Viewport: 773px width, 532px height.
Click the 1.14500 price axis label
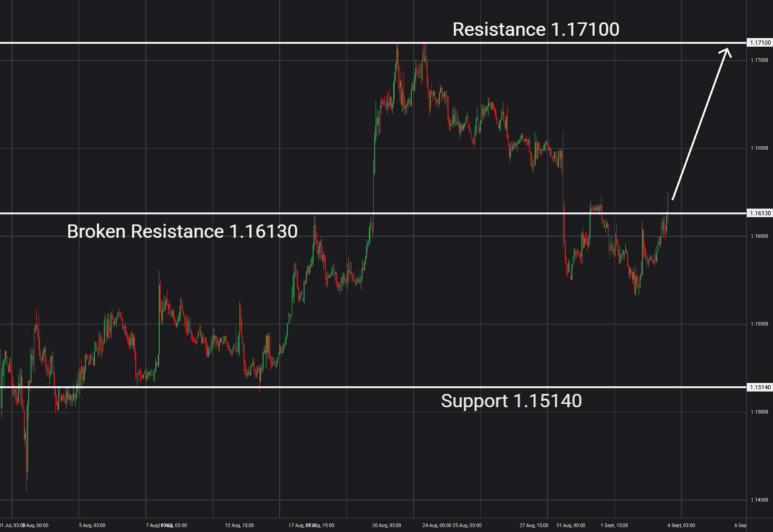759,500
